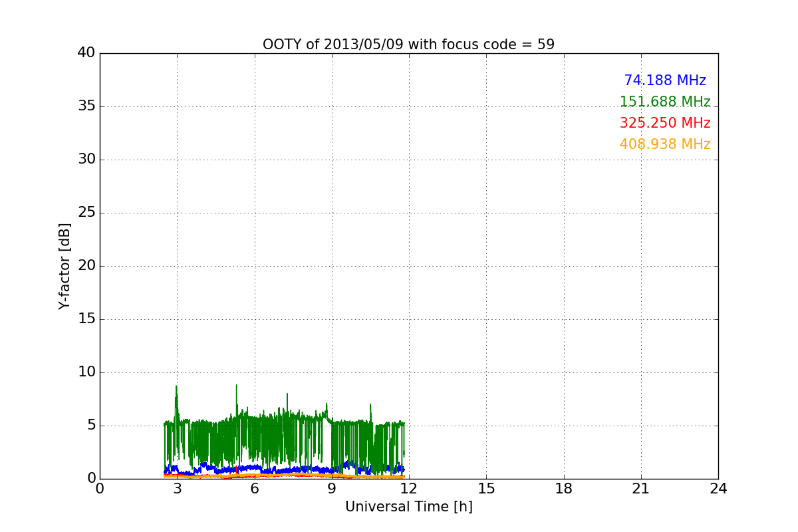Click the y-axis tick label 35
Screen dimensions: 798x532
(86, 106)
